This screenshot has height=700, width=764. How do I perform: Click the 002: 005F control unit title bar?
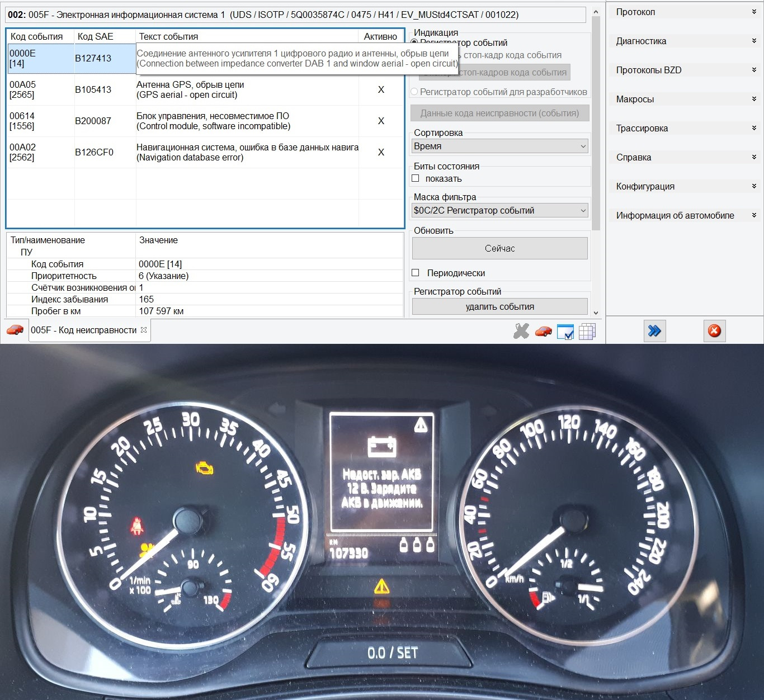click(x=296, y=15)
